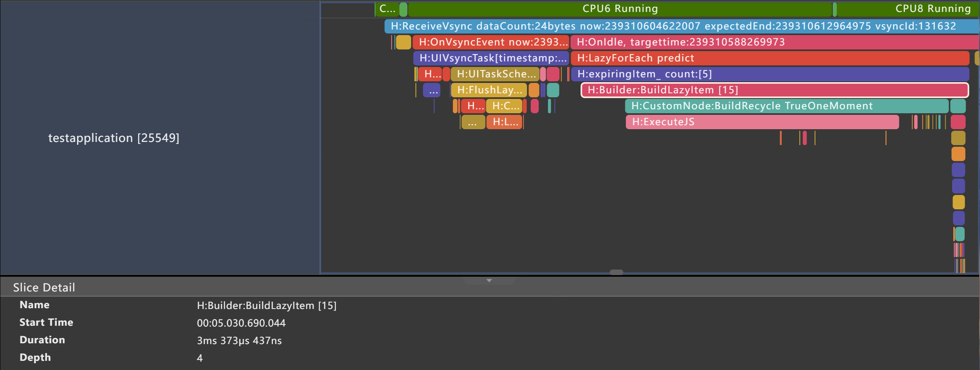The width and height of the screenshot is (980, 370).
Task: Select the H:FlushLay... slice
Action: point(489,90)
